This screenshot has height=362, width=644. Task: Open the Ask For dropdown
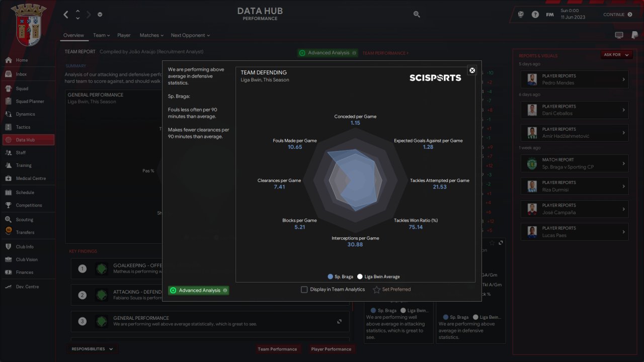pos(616,55)
